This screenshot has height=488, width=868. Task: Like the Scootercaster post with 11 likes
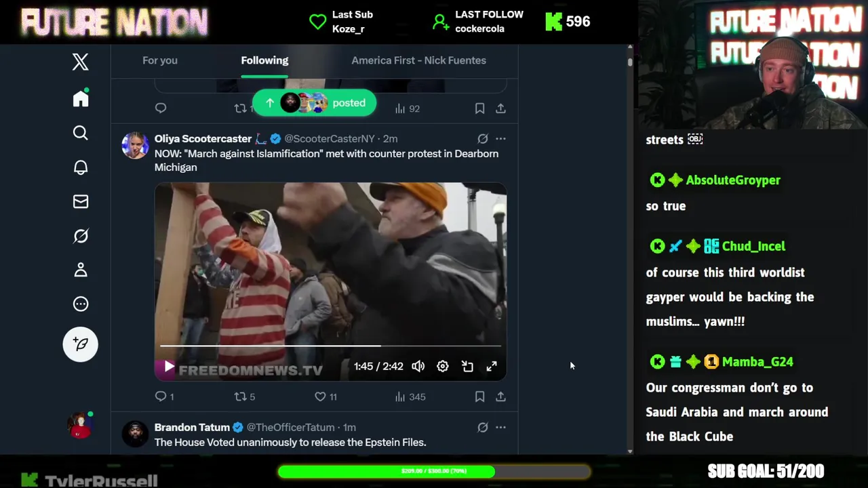325,396
